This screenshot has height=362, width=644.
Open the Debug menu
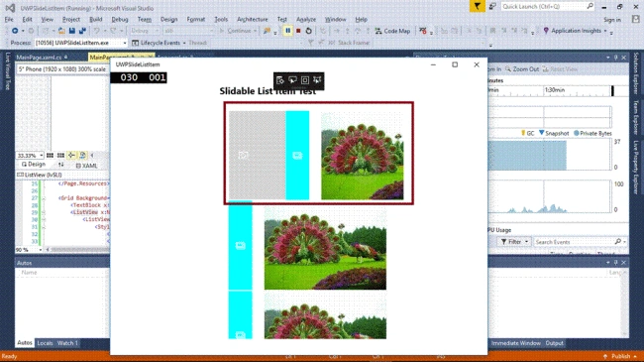(120, 19)
